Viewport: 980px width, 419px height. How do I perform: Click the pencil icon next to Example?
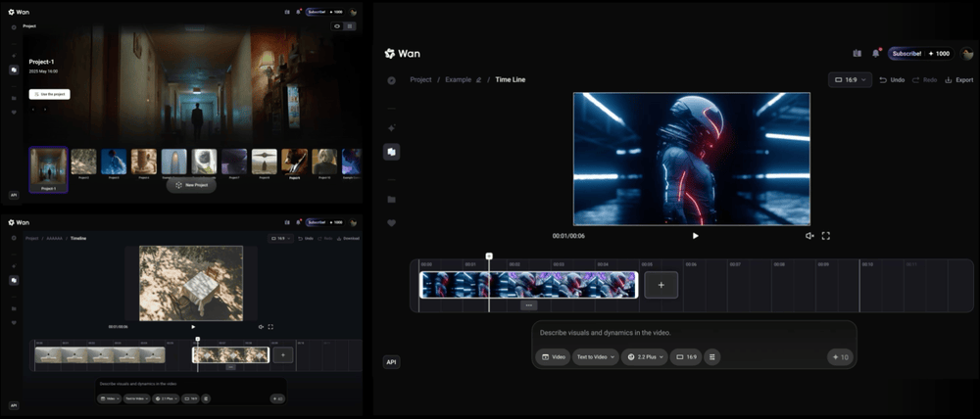[x=479, y=79]
